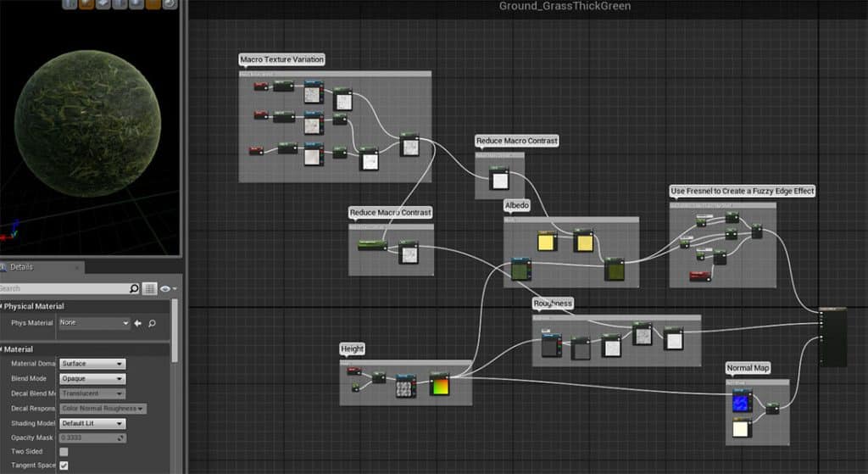868x474 pixels.
Task: Select the Macro Texture Variation comment label
Action: click(282, 59)
